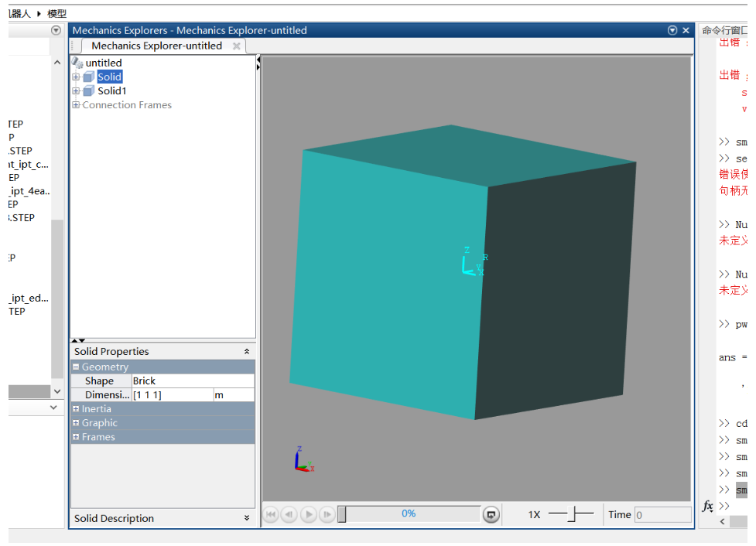Step forward one animation frame
The height and width of the screenshot is (546, 756).
pos(327,514)
